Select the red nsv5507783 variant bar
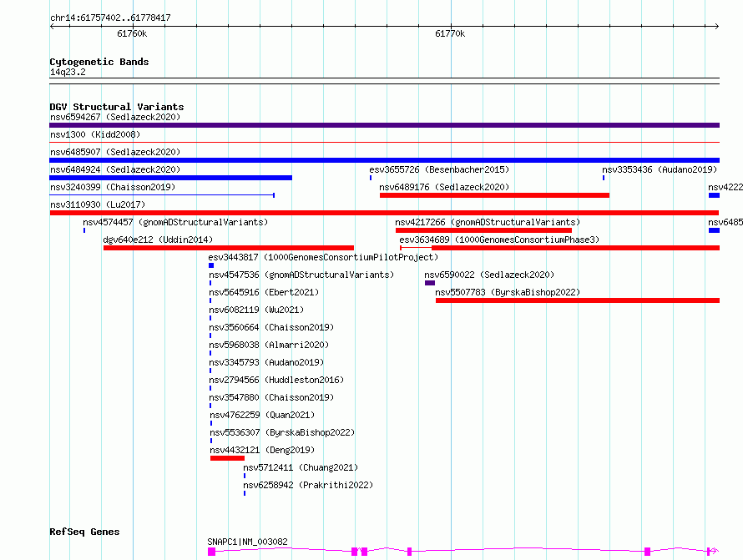Image resolution: width=743 pixels, height=560 pixels. 578,300
